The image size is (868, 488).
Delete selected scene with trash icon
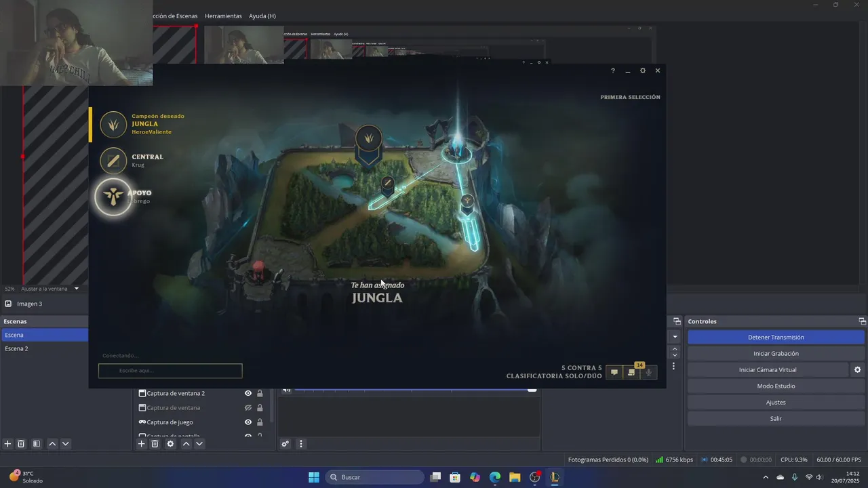21,444
